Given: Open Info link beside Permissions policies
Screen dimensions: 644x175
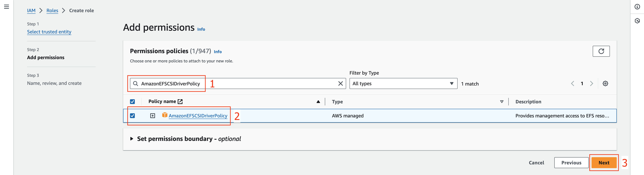Looking at the screenshot, I should [x=218, y=52].
